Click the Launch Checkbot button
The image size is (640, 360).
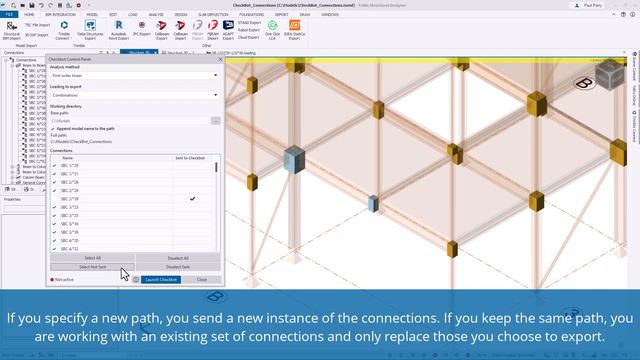coord(161,280)
